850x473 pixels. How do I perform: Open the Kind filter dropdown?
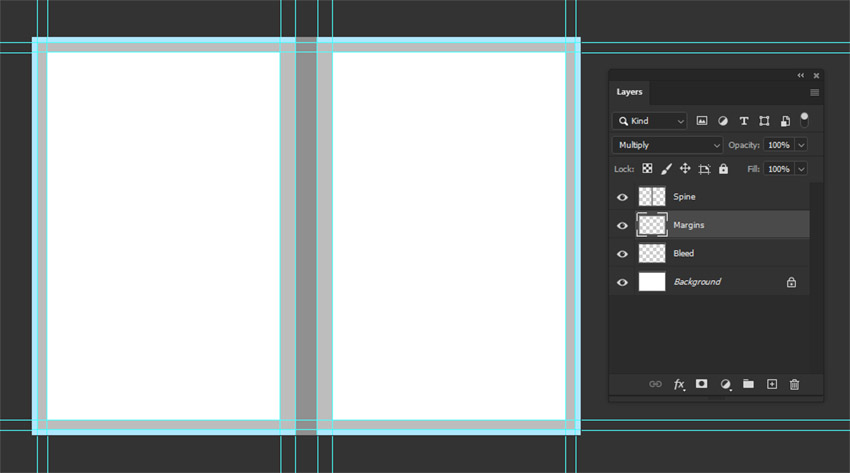(649, 121)
